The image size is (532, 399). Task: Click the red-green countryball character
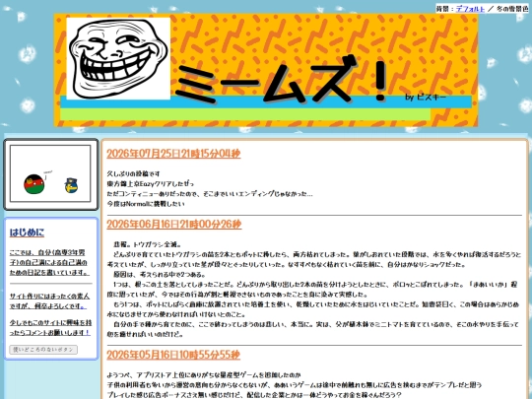(x=33, y=184)
